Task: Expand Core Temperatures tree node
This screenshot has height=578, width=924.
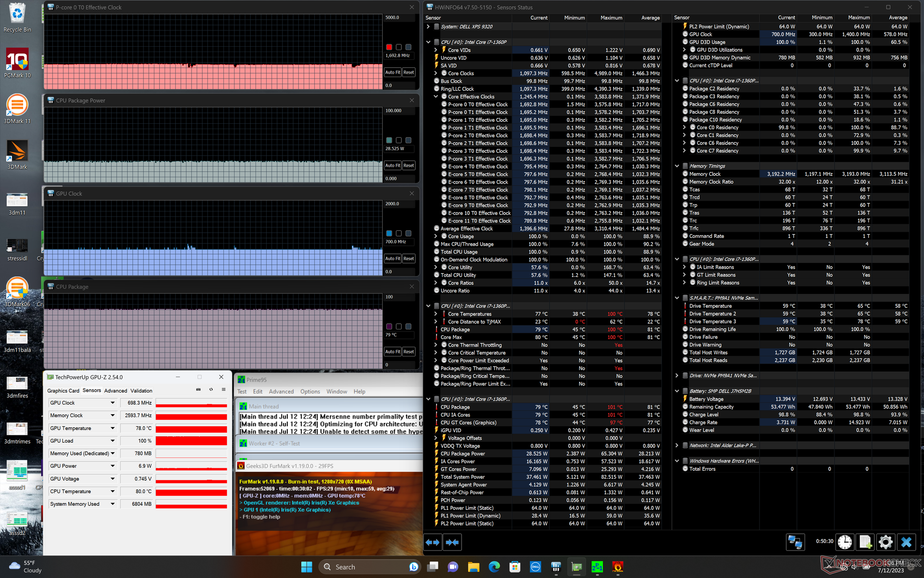Action: (x=436, y=314)
